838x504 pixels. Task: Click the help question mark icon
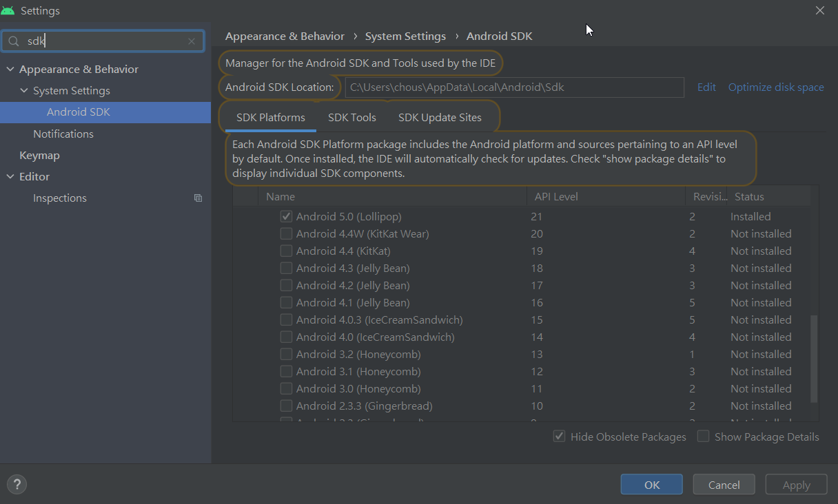(x=17, y=484)
